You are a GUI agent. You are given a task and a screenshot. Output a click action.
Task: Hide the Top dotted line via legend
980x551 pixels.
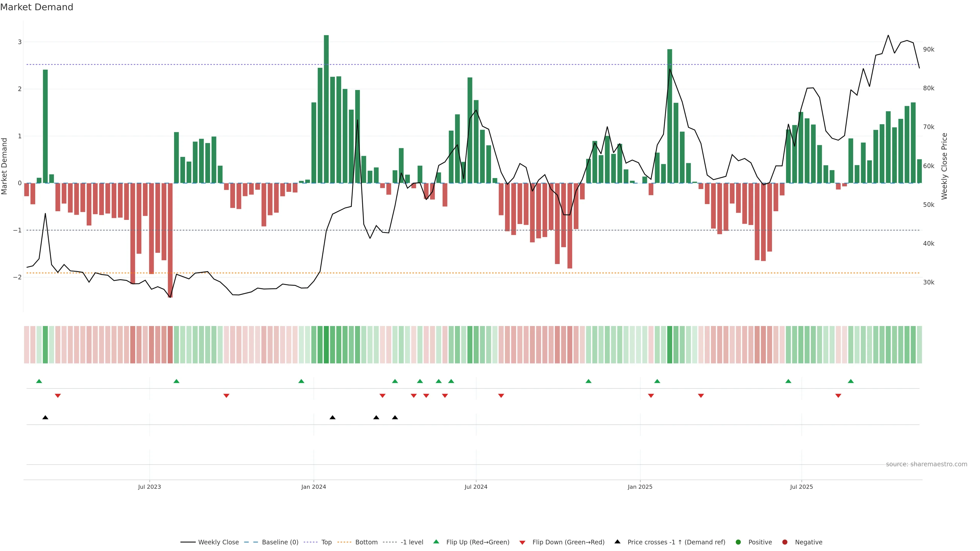tap(326, 542)
